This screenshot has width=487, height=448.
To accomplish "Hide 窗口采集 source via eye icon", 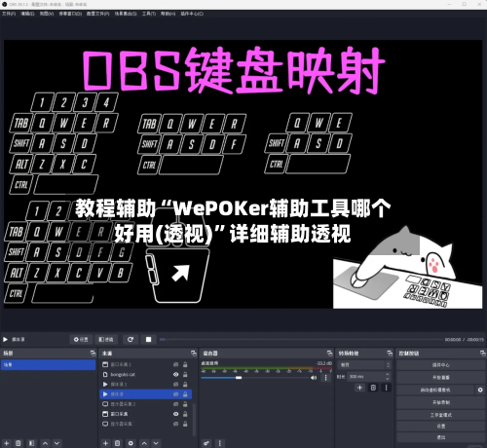I will [175, 414].
